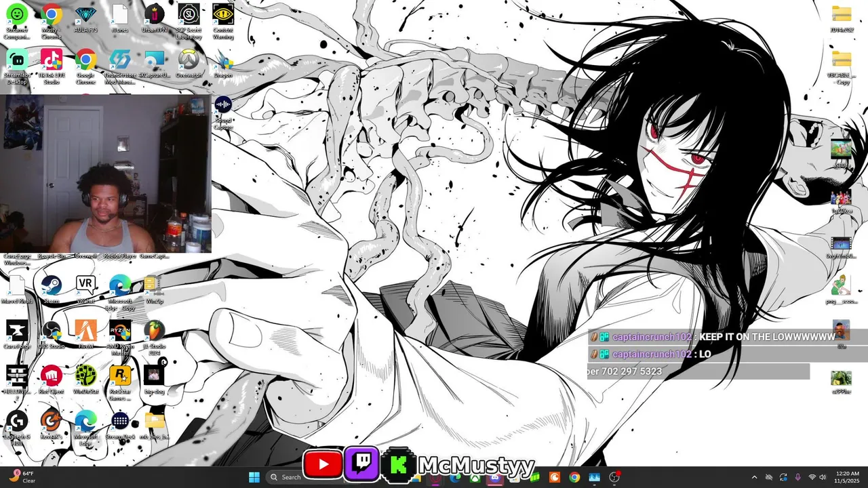
Task: Open the Thunderstore Mod Manager icon
Action: tap(119, 66)
